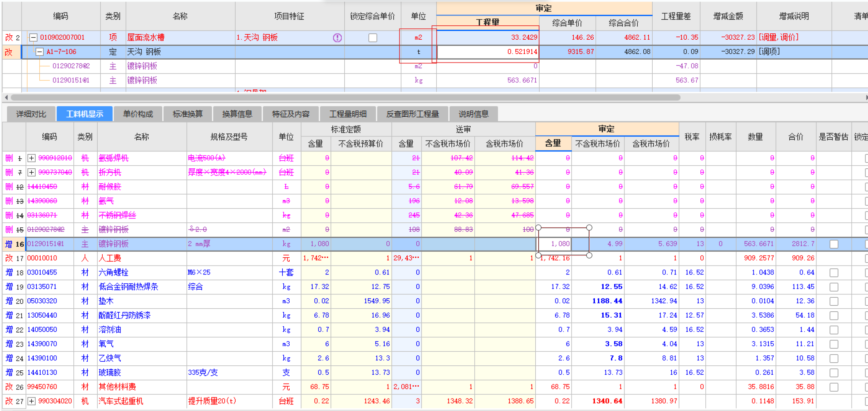Toggle 是否暂估 checkbox for 六角螺栓
The height and width of the screenshot is (411, 868).
tap(834, 272)
